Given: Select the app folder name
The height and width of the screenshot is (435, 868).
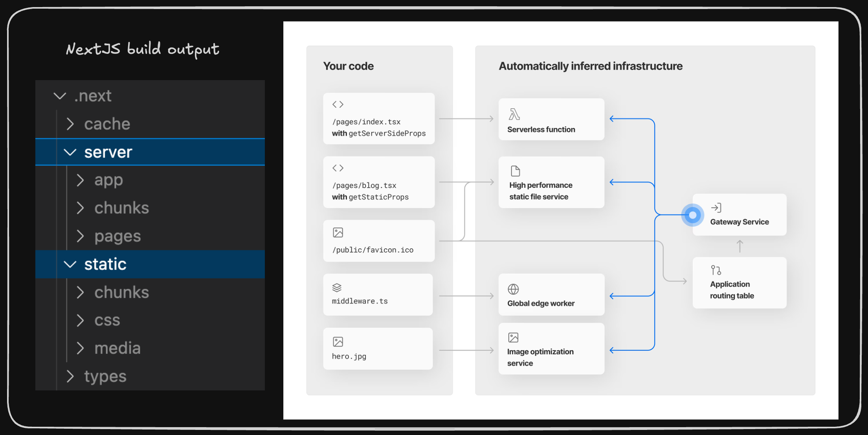Looking at the screenshot, I should coord(109,181).
